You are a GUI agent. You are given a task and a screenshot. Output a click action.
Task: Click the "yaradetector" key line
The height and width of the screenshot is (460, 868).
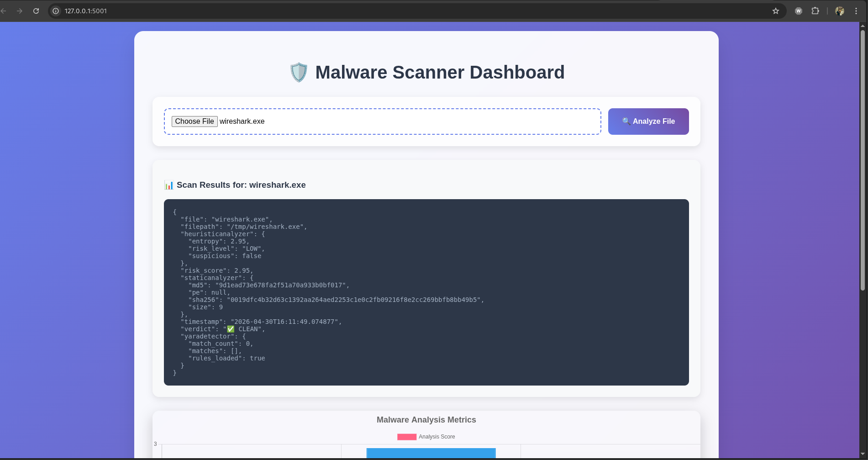point(213,336)
